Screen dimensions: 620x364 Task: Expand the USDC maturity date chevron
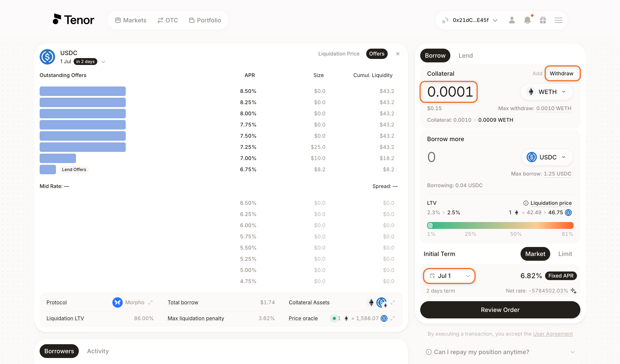click(103, 62)
